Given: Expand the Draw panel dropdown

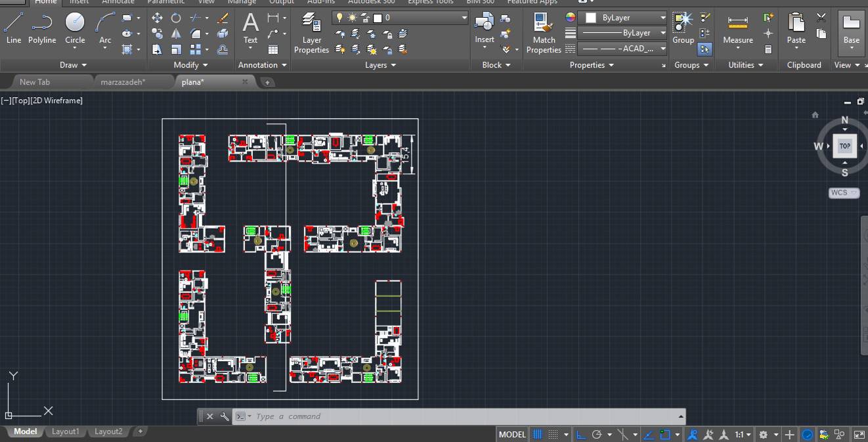Looking at the screenshot, I should [74, 65].
